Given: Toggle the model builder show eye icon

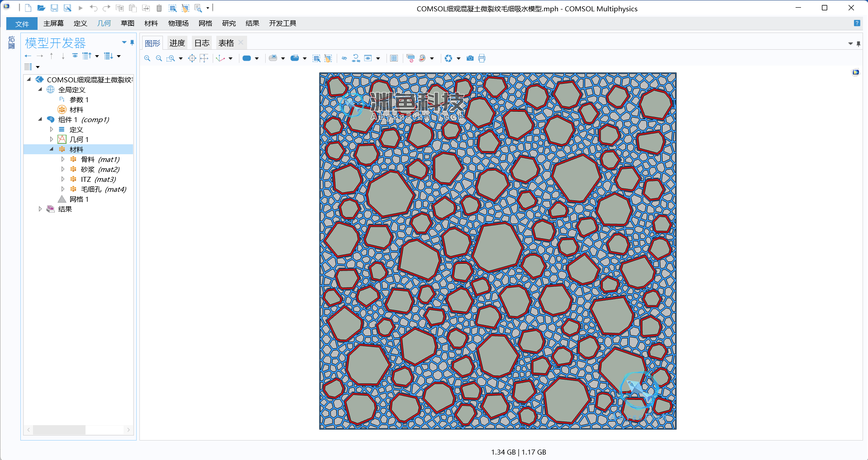Looking at the screenshot, I should pos(75,56).
